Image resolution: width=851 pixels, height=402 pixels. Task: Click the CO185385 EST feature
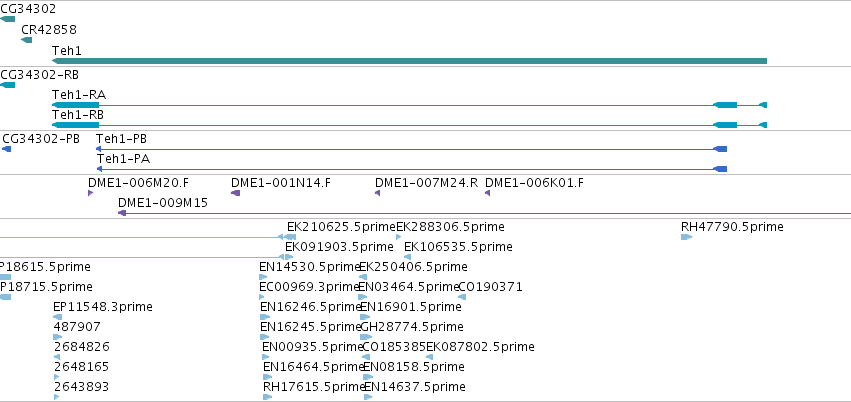(x=366, y=357)
